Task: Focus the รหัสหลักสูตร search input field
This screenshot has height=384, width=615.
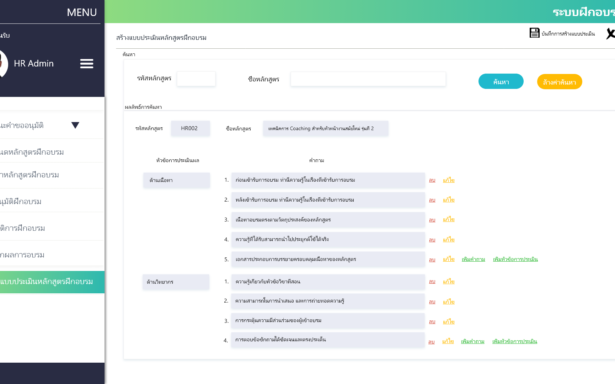Action: pos(196,79)
